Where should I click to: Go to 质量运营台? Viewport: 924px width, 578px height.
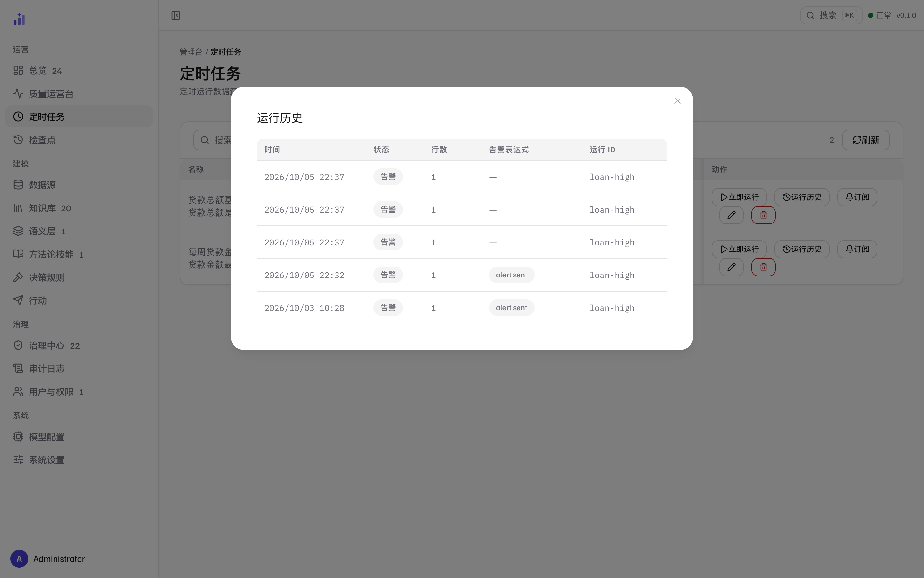[79, 94]
